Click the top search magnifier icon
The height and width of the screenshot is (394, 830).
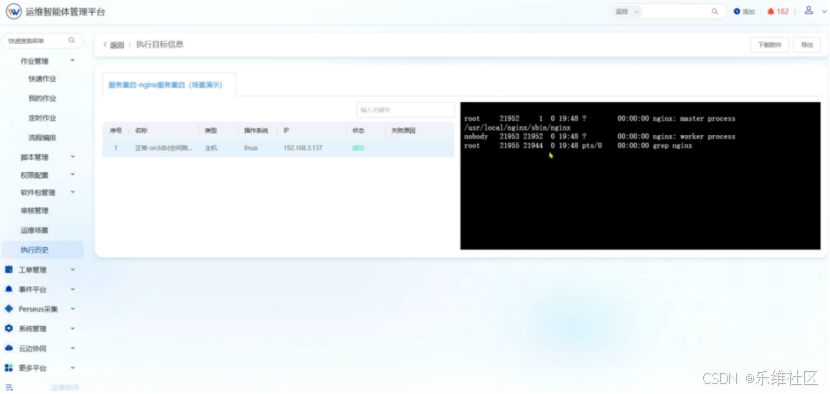click(715, 11)
